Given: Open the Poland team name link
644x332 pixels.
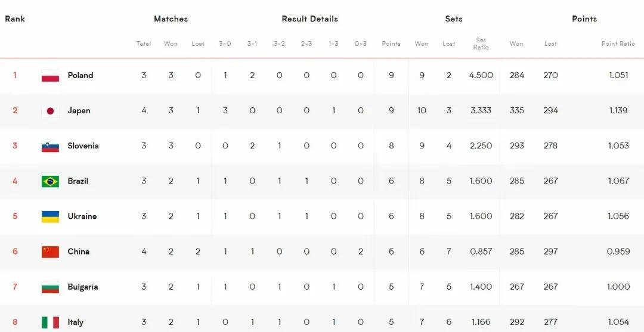Looking at the screenshot, I should click(x=80, y=75).
